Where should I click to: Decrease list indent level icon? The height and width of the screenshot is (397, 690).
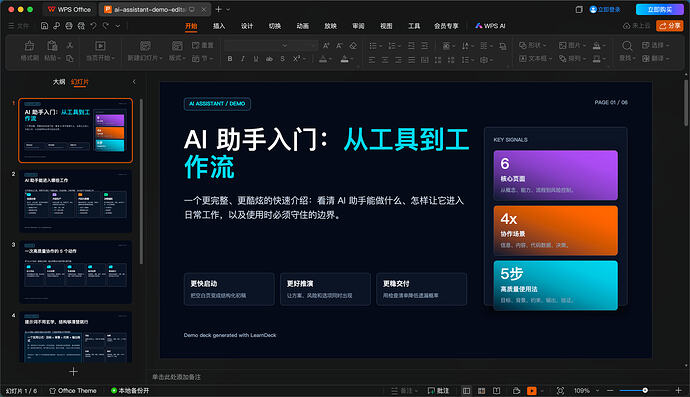click(x=411, y=45)
